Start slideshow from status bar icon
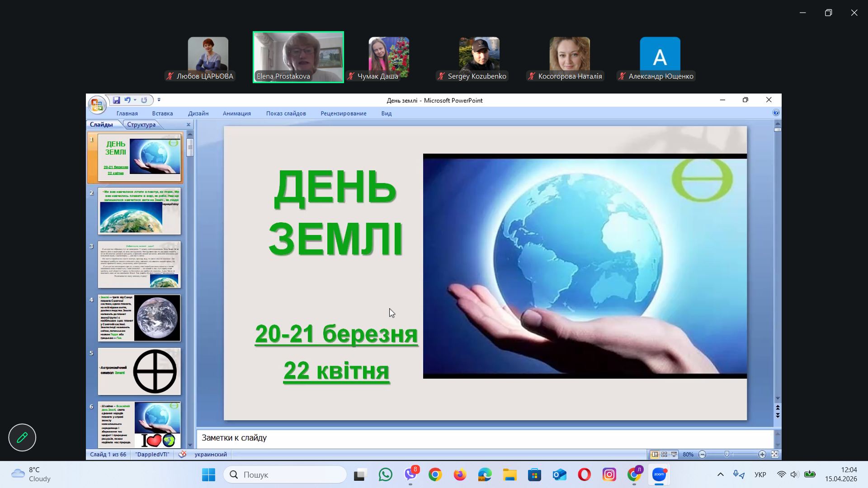 674,455
